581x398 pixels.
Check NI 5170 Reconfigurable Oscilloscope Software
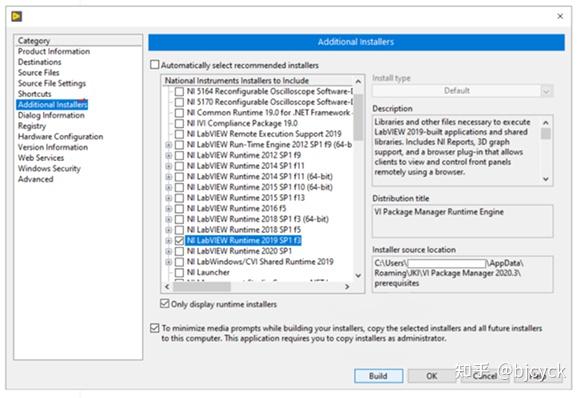point(179,102)
